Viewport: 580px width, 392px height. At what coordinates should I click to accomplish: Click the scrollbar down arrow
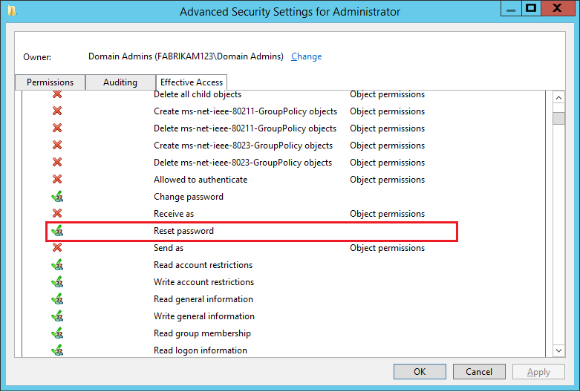tap(559, 349)
